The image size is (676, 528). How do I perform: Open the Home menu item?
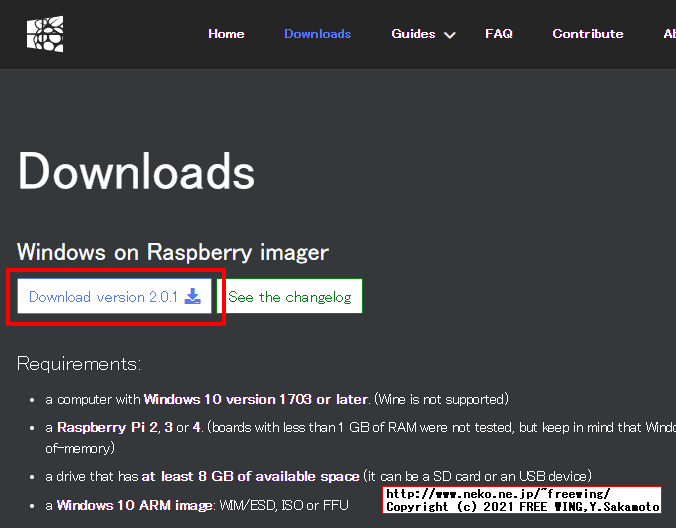pyautogui.click(x=226, y=34)
